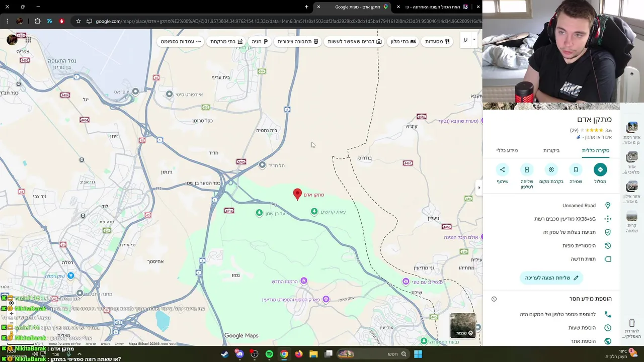This screenshot has height=362, width=644.
Task: Open the אזור מלאכי thumbnail in sidebar
Action: point(632,157)
